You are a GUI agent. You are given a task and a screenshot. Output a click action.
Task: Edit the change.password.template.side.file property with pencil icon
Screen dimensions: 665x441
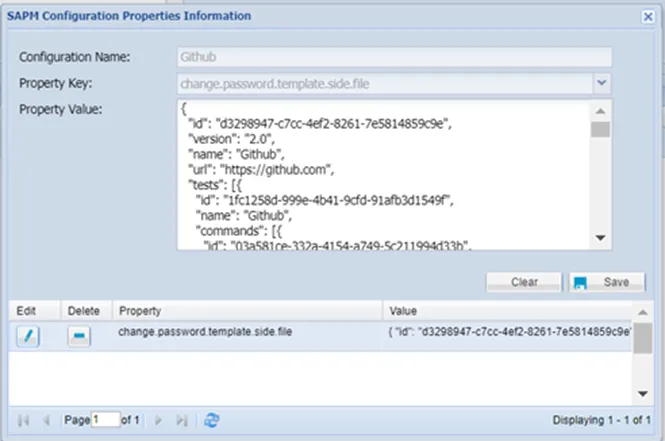[x=28, y=337]
